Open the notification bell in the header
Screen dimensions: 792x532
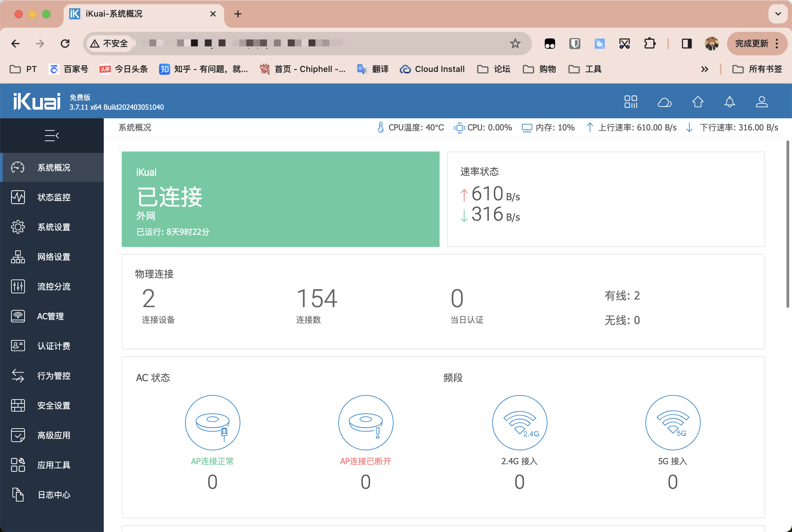coord(730,102)
